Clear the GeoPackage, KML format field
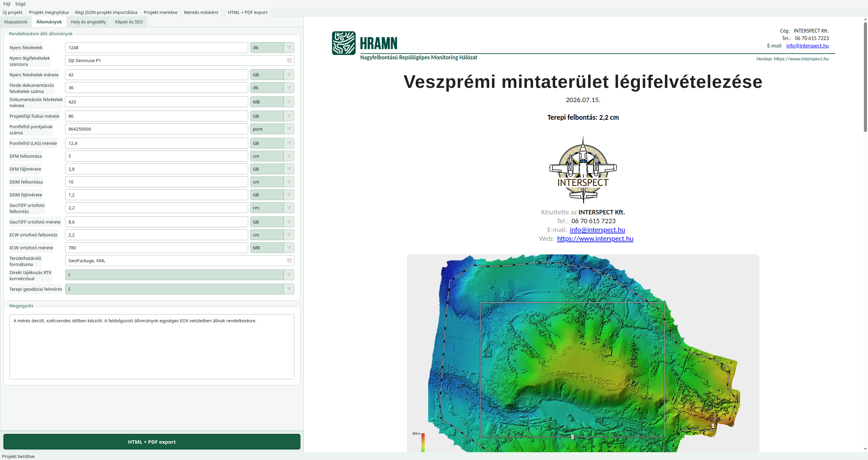Image resolution: width=868 pixels, height=460 pixels. (x=289, y=261)
